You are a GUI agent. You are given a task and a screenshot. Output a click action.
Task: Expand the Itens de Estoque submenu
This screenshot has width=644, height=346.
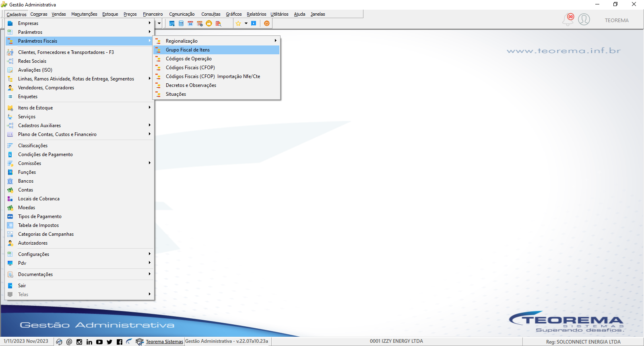tap(80, 108)
